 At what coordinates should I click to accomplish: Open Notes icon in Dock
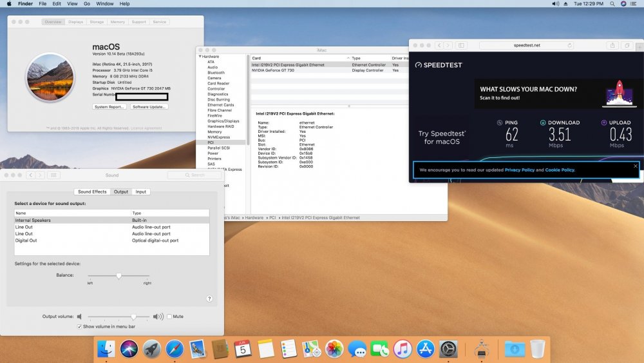point(266,349)
